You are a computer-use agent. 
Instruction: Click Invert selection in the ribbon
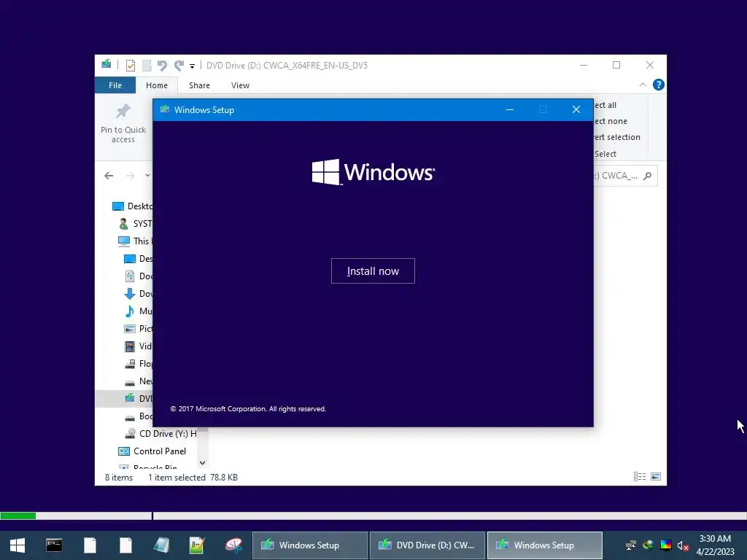(617, 137)
